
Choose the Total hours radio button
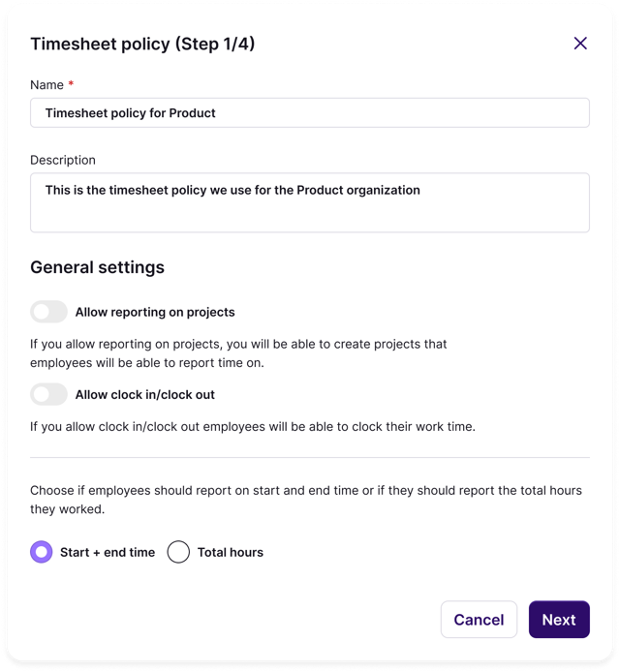tap(178, 552)
